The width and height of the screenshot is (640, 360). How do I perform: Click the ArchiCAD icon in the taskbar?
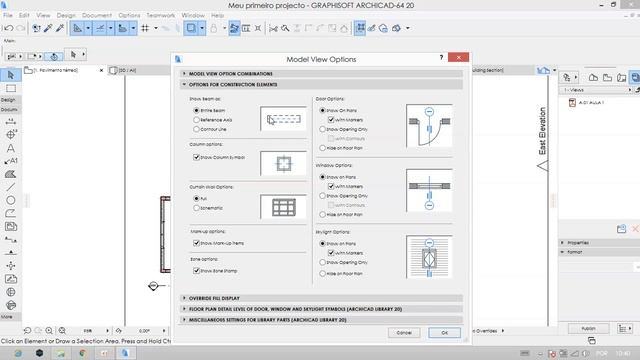pos(125,353)
